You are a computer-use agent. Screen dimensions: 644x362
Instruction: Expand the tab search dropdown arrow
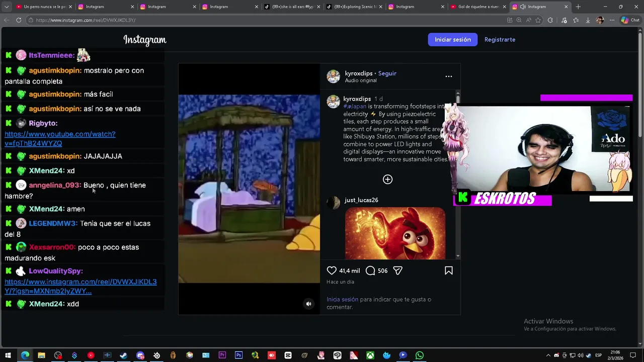coord(6,7)
